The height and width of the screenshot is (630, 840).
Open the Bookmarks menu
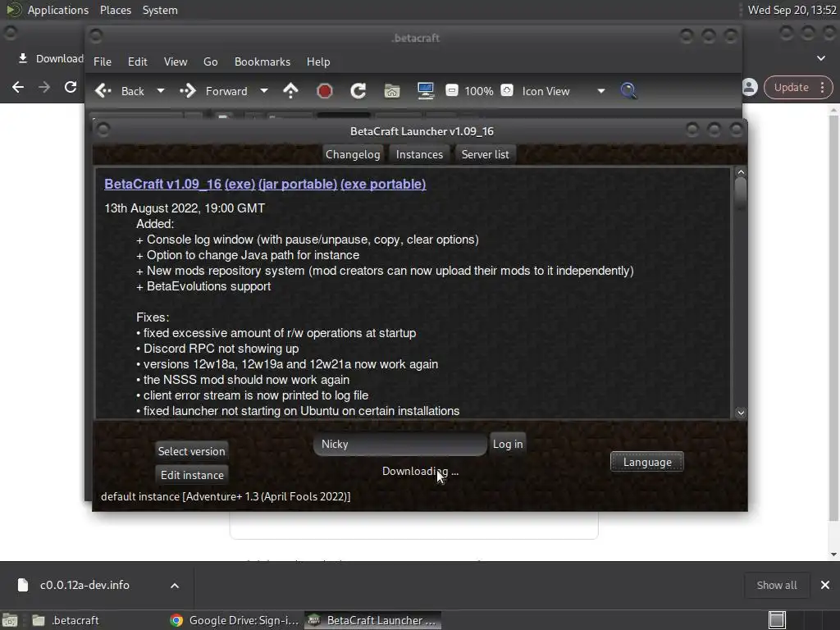pyautogui.click(x=262, y=62)
